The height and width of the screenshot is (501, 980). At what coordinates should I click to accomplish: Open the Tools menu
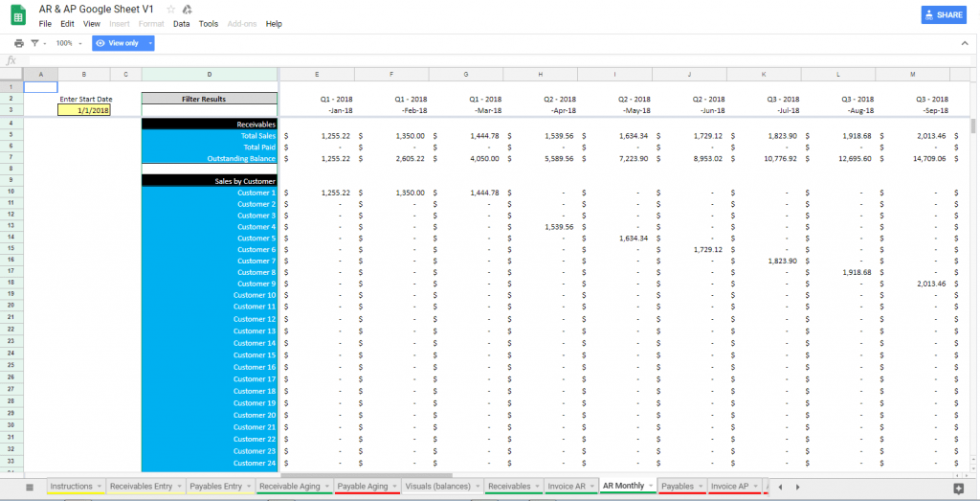209,24
